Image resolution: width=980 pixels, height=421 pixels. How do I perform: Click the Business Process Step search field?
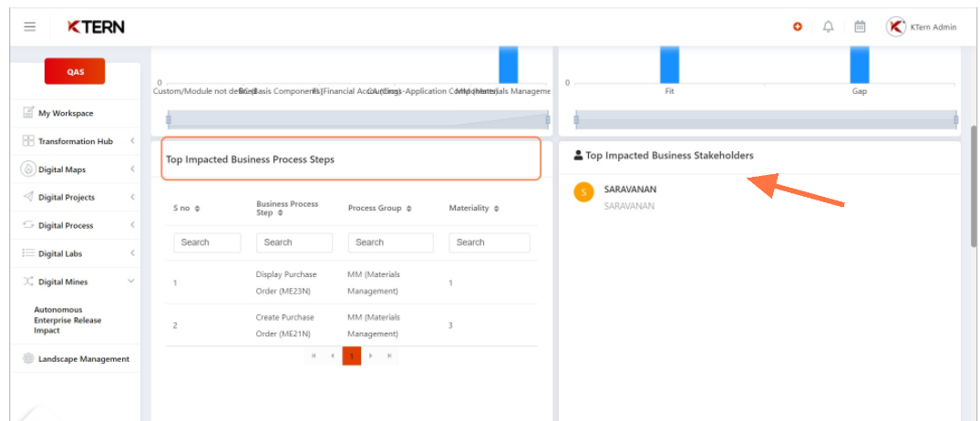[x=294, y=242]
